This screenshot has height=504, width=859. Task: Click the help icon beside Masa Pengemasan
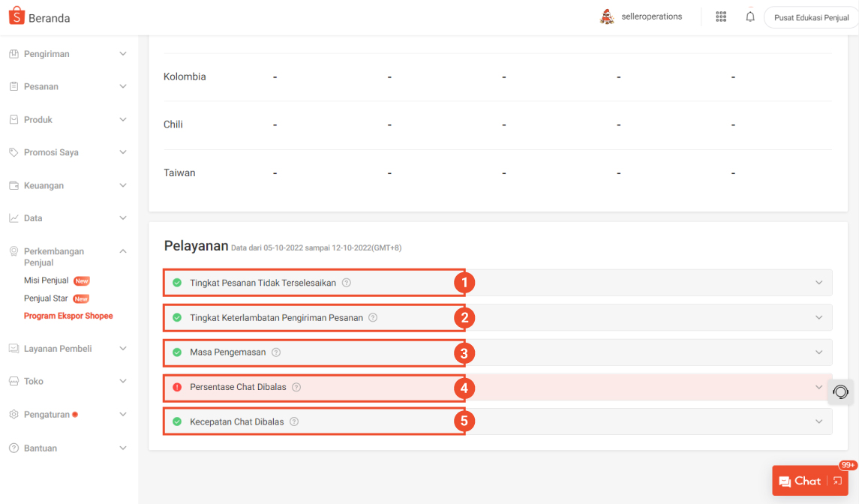pos(276,352)
